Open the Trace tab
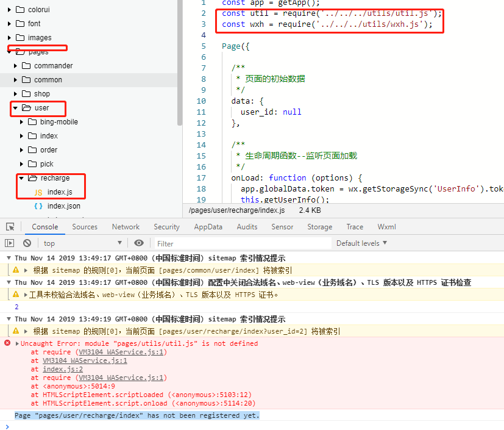 pos(355,227)
